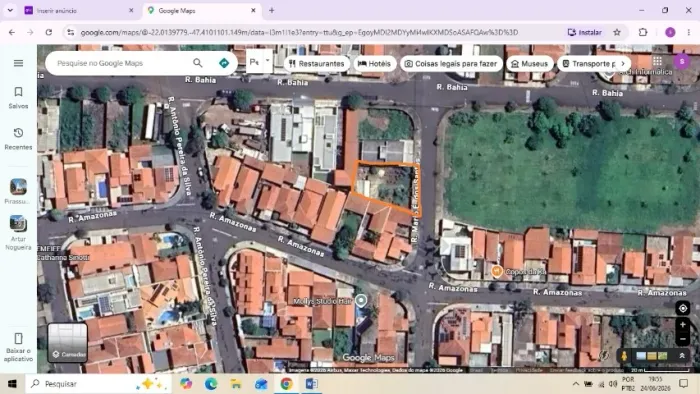Viewport: 700px width, 394px height.
Task: Open Google Chrome from the taskbar
Action: (x=286, y=384)
